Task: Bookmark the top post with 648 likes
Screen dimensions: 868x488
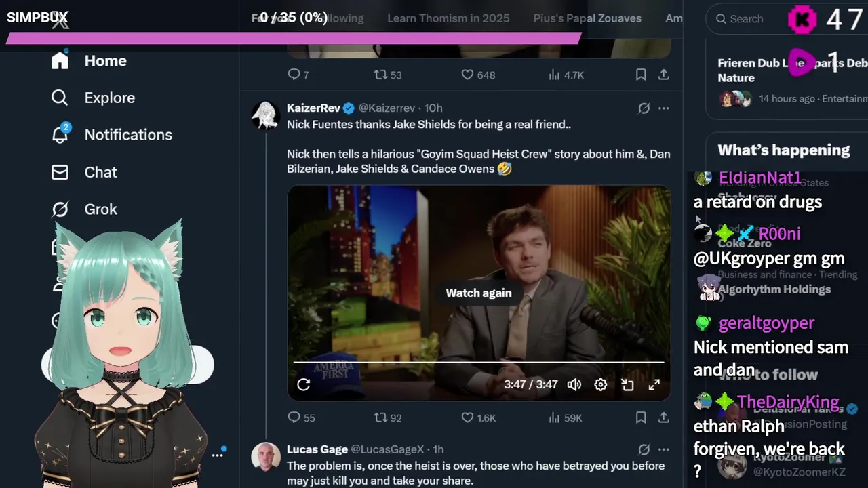Action: point(641,75)
